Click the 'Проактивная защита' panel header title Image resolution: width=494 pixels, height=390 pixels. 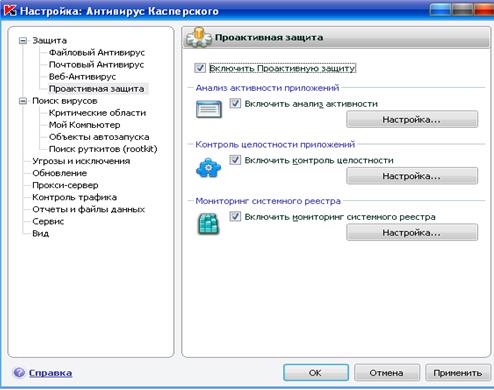[x=269, y=37]
